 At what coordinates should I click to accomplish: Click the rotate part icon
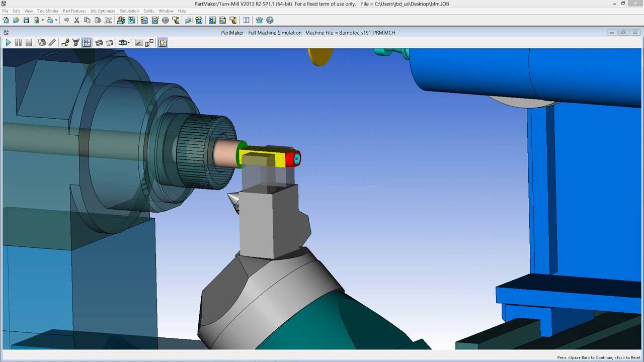110,43
